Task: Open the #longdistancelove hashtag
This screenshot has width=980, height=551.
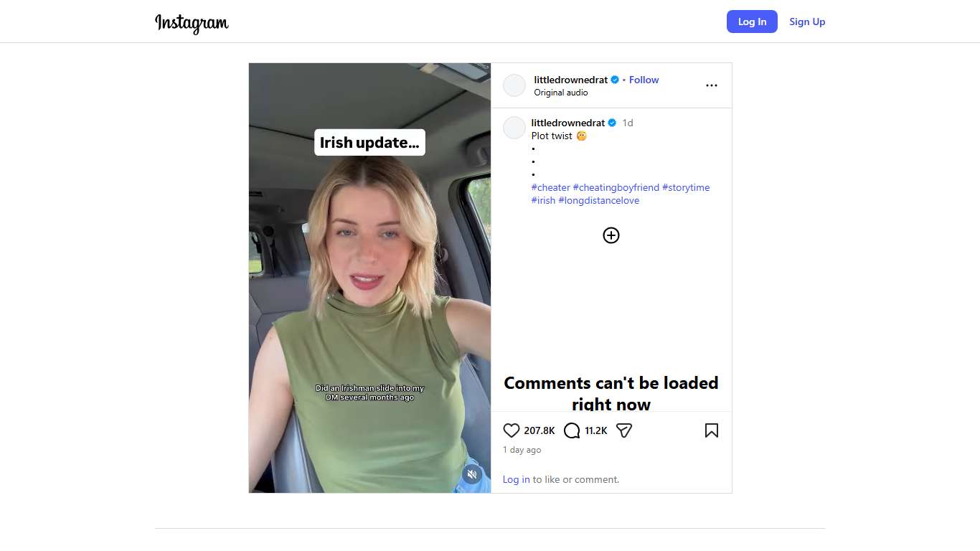Action: [x=598, y=200]
